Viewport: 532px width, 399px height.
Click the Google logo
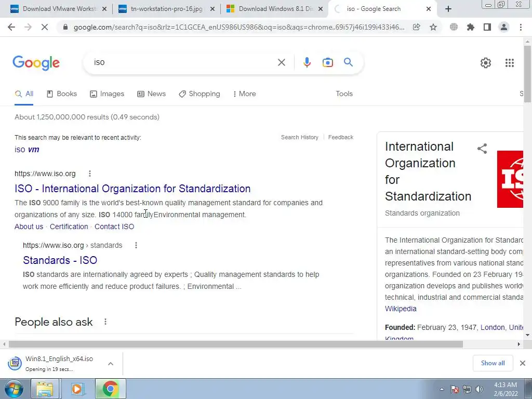(36, 63)
